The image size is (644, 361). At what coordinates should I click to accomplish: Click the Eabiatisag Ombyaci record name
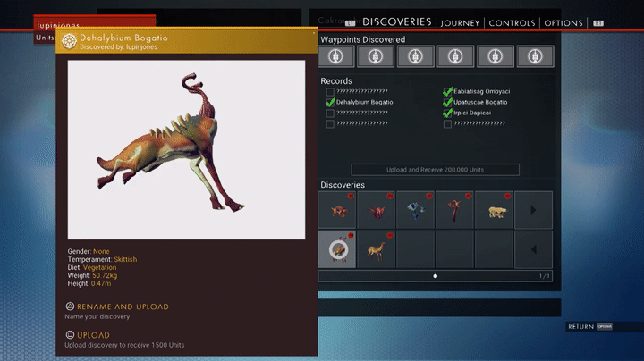point(482,91)
